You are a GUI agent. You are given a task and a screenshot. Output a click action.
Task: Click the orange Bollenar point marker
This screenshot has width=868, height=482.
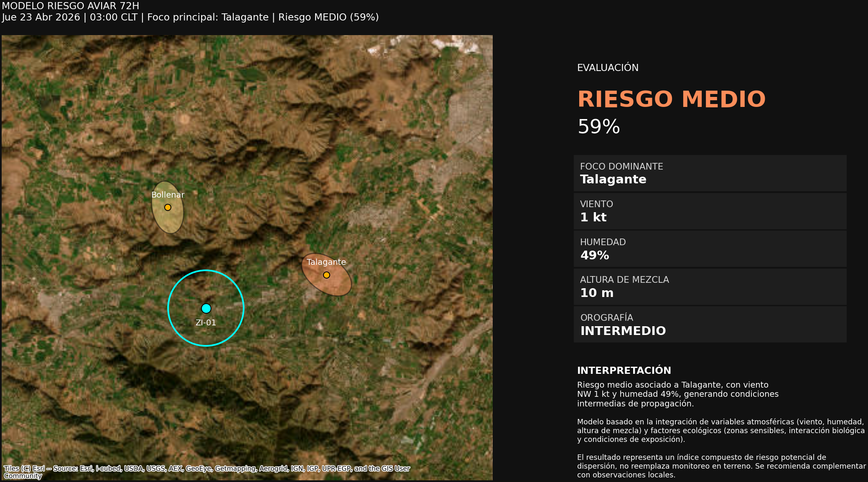[x=168, y=207]
